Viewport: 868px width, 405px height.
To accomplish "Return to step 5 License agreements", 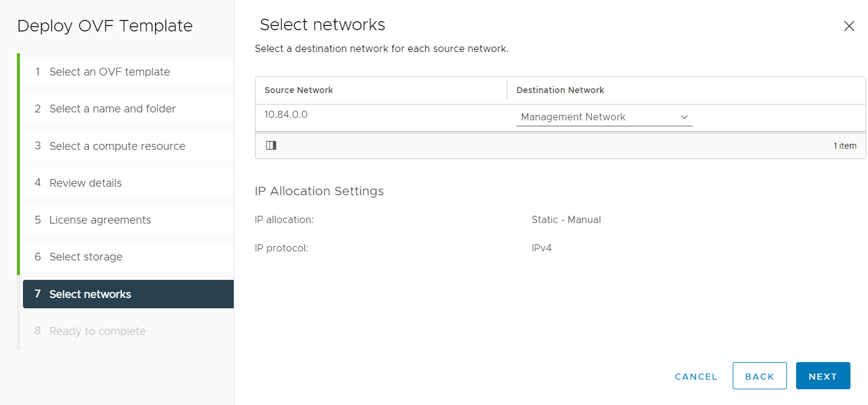I will point(100,220).
